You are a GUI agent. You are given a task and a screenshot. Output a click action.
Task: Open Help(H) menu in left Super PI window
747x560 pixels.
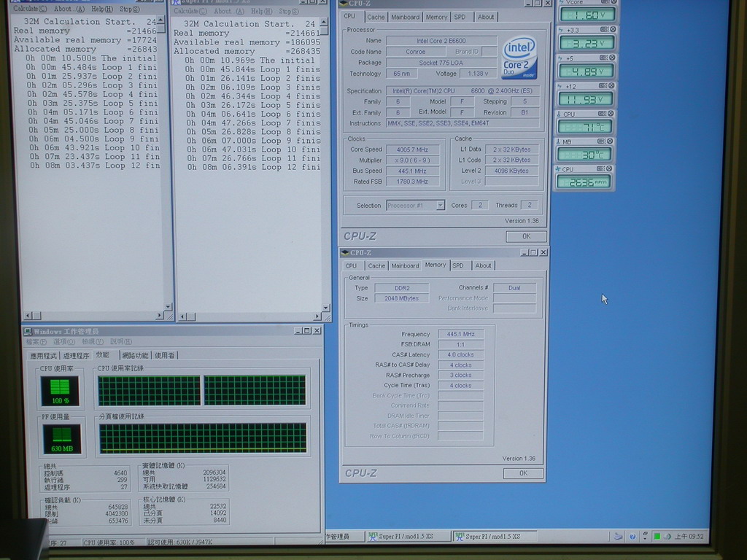pyautogui.click(x=102, y=9)
